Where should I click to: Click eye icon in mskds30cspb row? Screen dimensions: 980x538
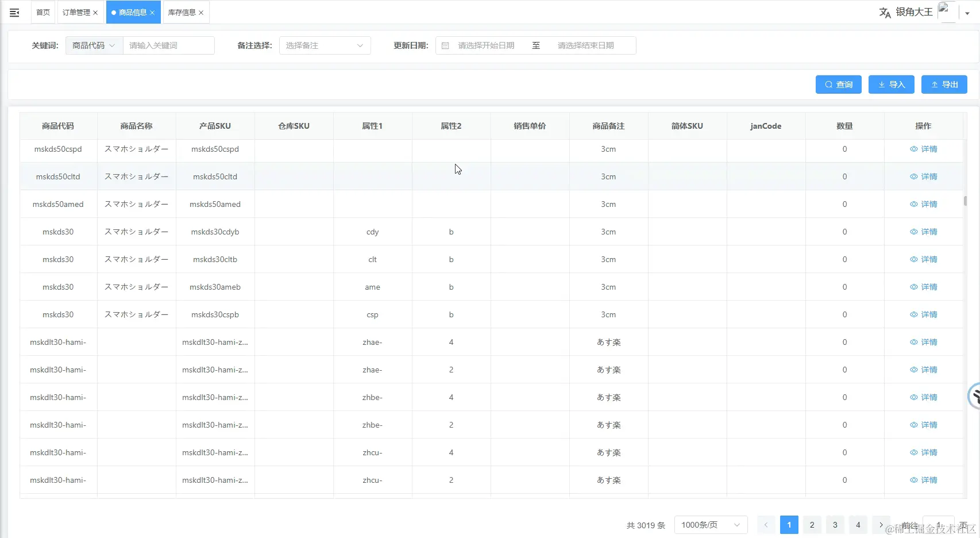pyautogui.click(x=914, y=314)
